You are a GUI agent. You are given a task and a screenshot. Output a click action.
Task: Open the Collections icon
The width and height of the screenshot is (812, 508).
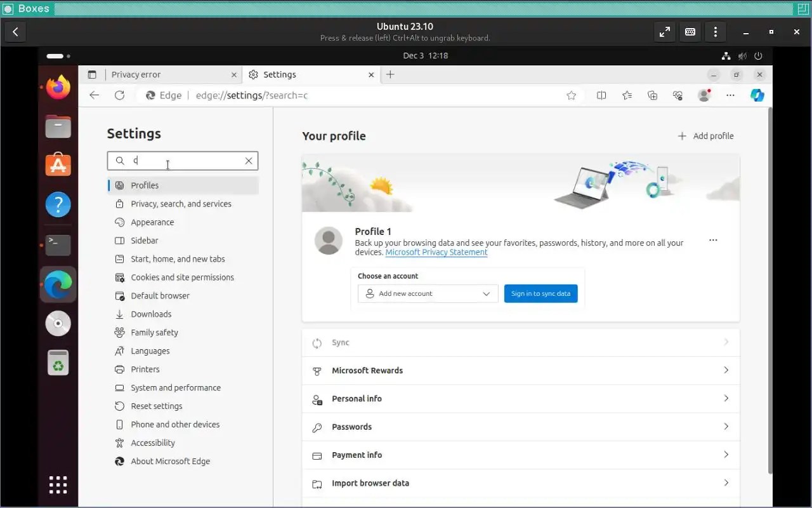[x=652, y=95]
